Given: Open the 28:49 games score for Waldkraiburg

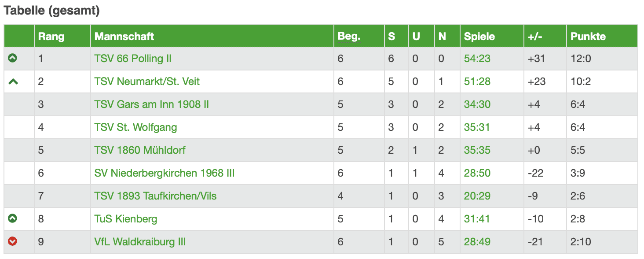Looking at the screenshot, I should [477, 242].
